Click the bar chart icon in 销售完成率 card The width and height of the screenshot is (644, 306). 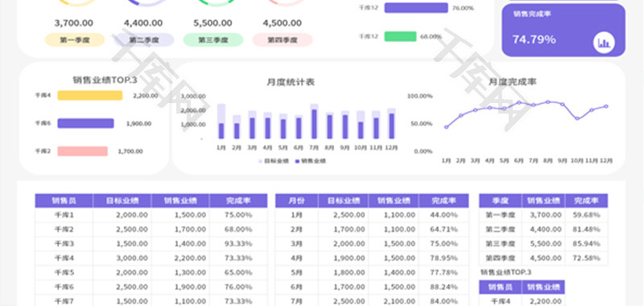click(x=604, y=43)
